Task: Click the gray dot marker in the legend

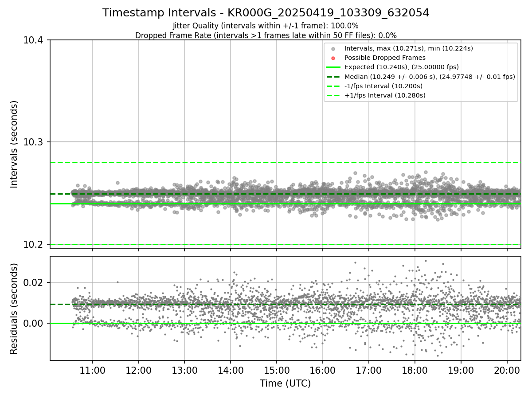Action: pos(333,49)
